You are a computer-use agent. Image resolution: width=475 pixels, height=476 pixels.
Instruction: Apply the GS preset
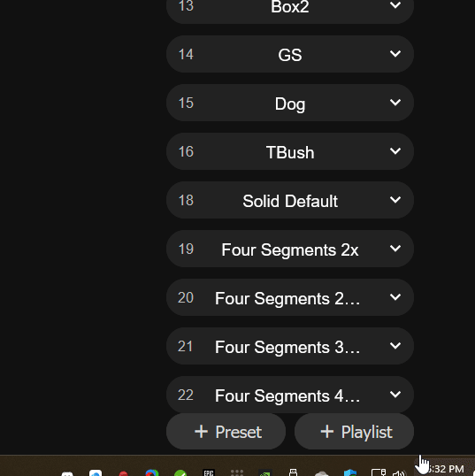coord(290,54)
